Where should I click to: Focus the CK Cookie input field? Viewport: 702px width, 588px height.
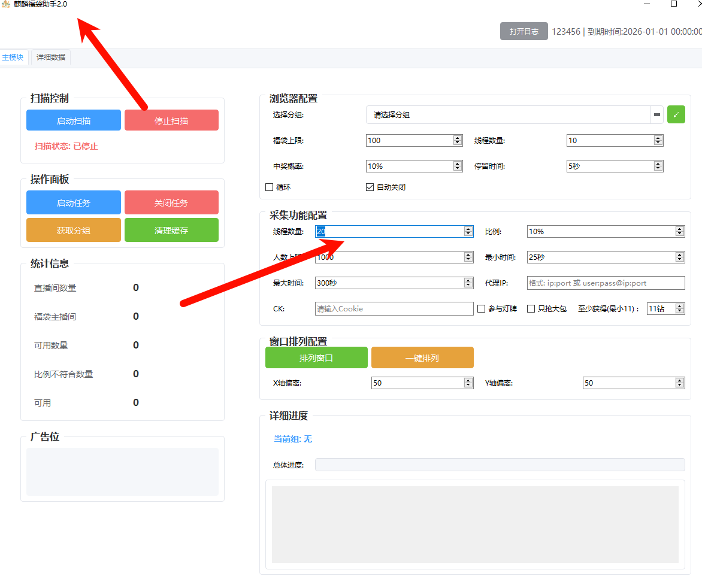click(x=394, y=309)
